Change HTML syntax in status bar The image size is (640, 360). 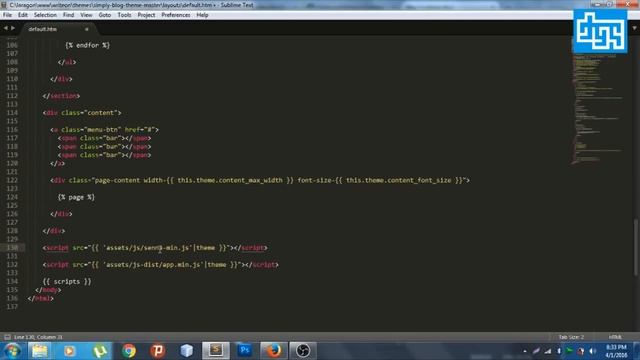point(615,337)
